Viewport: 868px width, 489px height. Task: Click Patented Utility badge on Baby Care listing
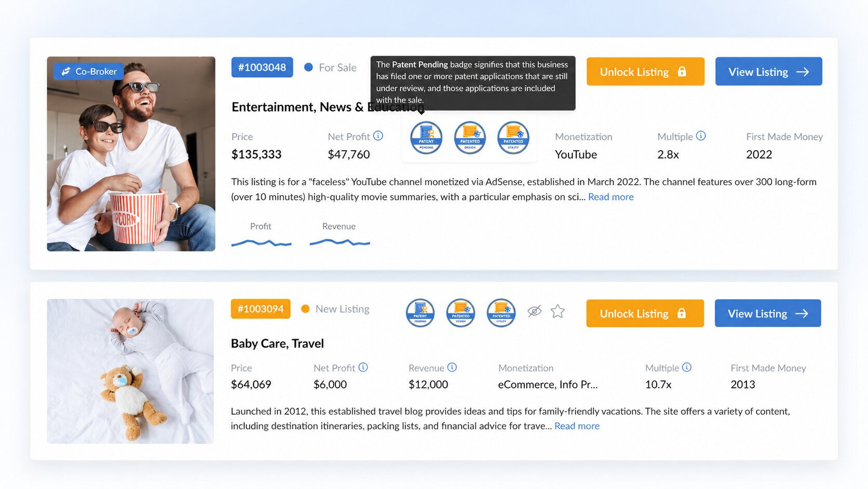501,313
